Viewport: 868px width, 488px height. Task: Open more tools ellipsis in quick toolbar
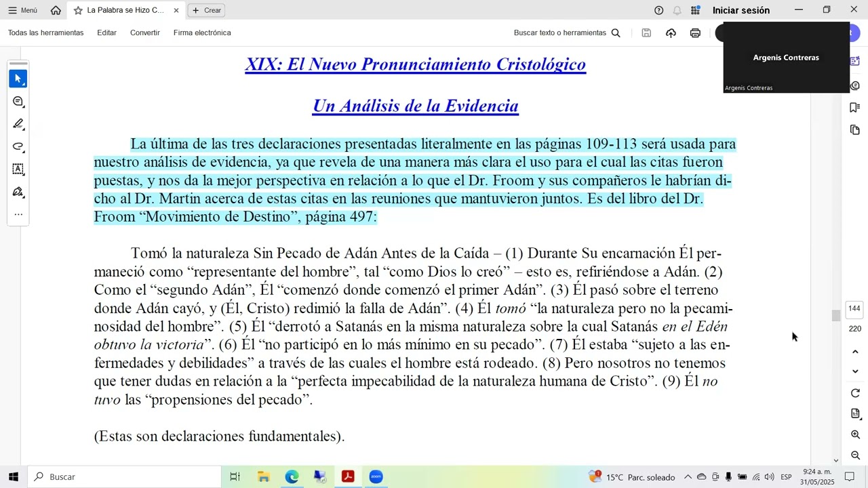pyautogui.click(x=18, y=214)
